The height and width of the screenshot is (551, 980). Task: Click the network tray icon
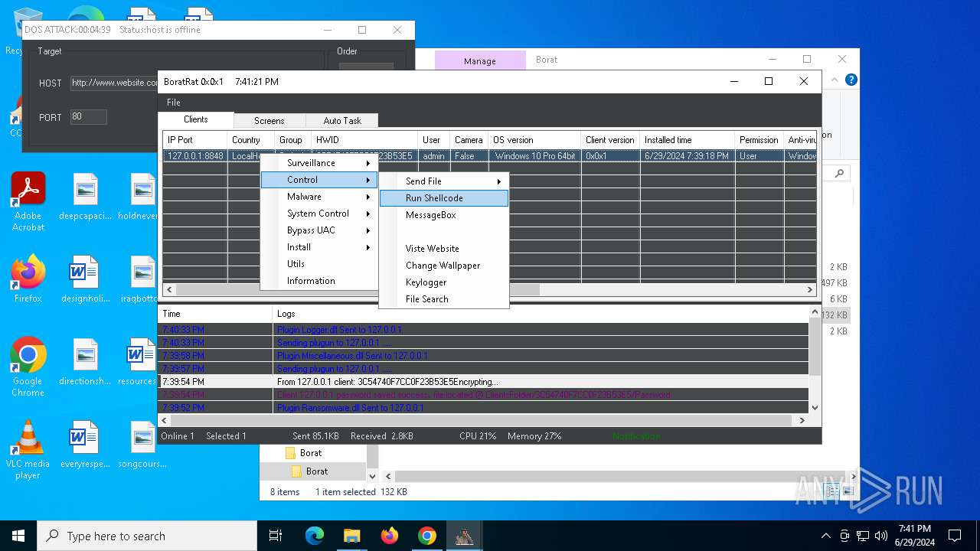pos(863,536)
